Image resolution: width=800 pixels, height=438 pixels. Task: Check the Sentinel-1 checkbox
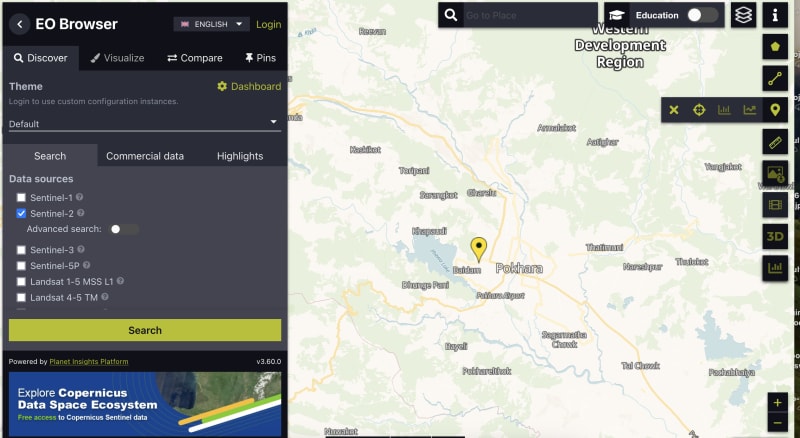click(21, 198)
